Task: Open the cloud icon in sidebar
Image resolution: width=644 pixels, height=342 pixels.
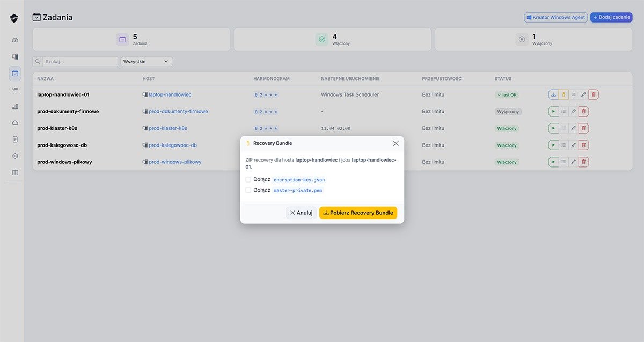Action: click(x=15, y=123)
